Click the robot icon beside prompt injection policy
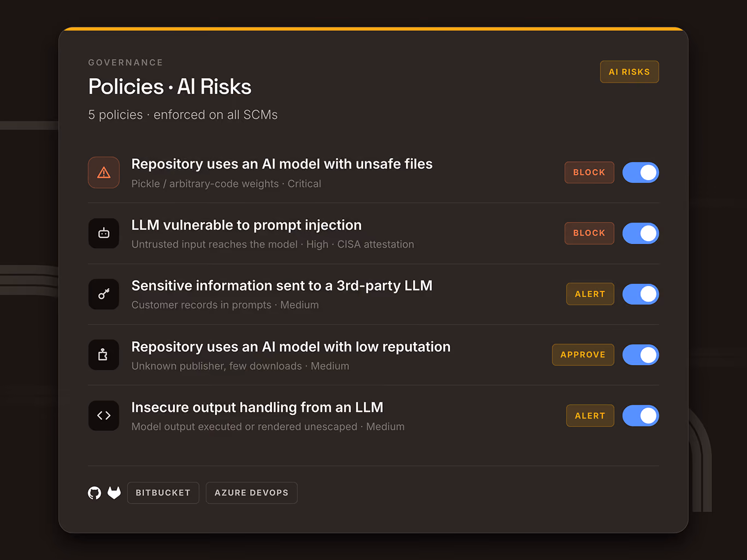This screenshot has height=560, width=747. click(x=104, y=234)
